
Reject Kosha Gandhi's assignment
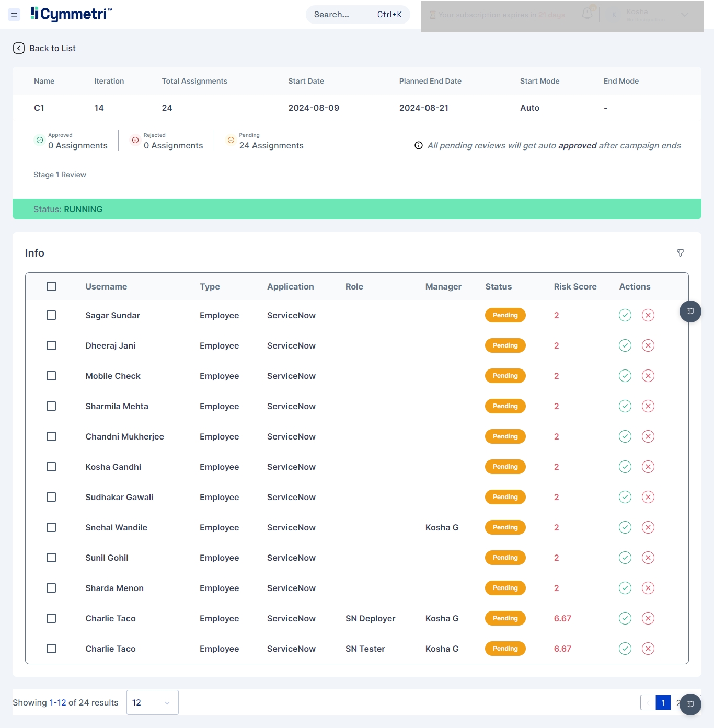point(648,467)
